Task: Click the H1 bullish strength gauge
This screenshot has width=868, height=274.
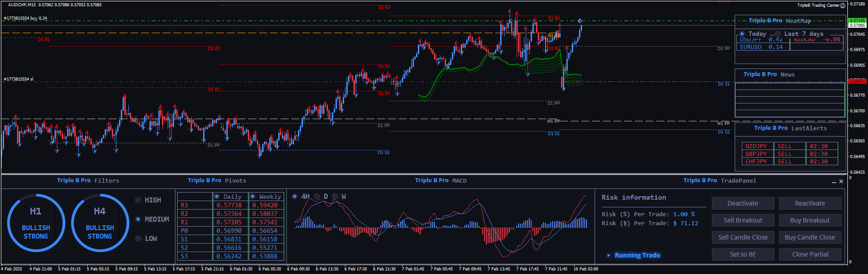Action: click(36, 223)
